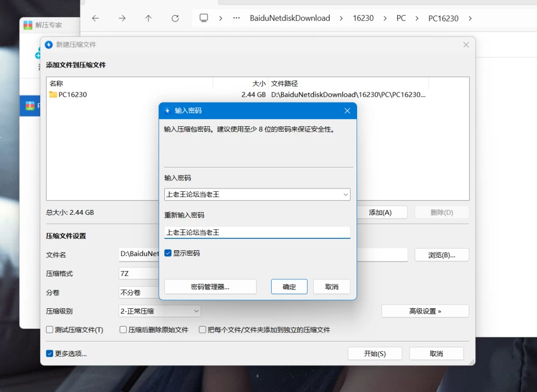Open 密码管理器... button
Viewport: 537px width, 392px height.
coord(211,287)
